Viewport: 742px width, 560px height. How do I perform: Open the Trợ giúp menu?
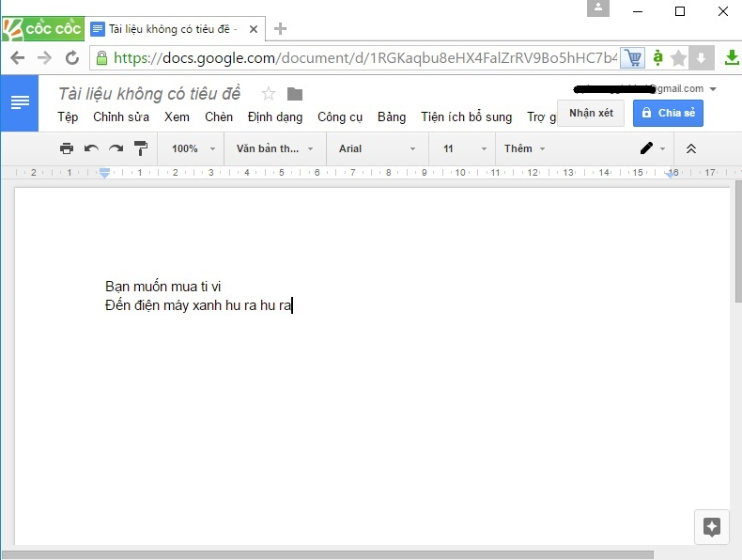click(541, 117)
